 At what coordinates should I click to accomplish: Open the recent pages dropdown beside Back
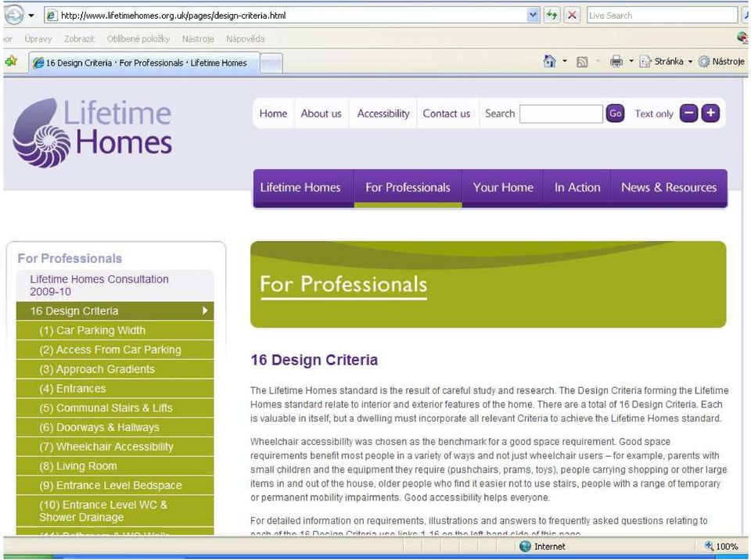[31, 16]
